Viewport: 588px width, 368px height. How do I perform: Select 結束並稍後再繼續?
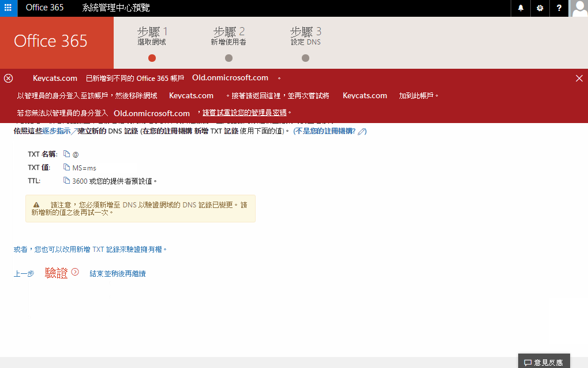click(x=118, y=274)
